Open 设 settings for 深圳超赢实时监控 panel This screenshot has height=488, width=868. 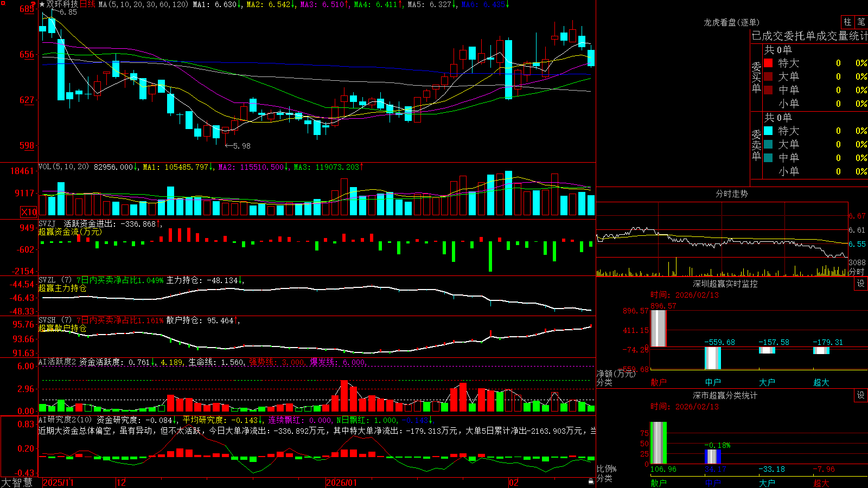point(861,284)
